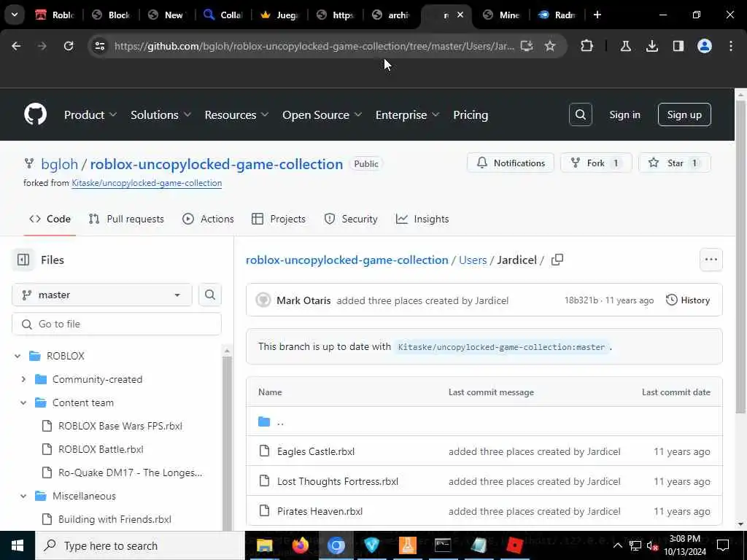Image resolution: width=747 pixels, height=560 pixels.
Task: Expand the Open Source dropdown
Action: pyautogui.click(x=322, y=114)
